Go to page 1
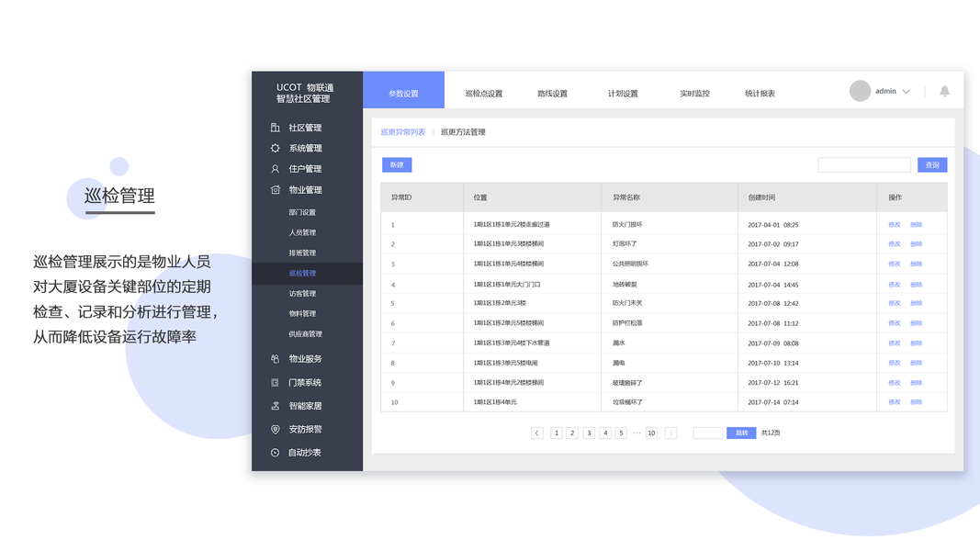 [557, 433]
